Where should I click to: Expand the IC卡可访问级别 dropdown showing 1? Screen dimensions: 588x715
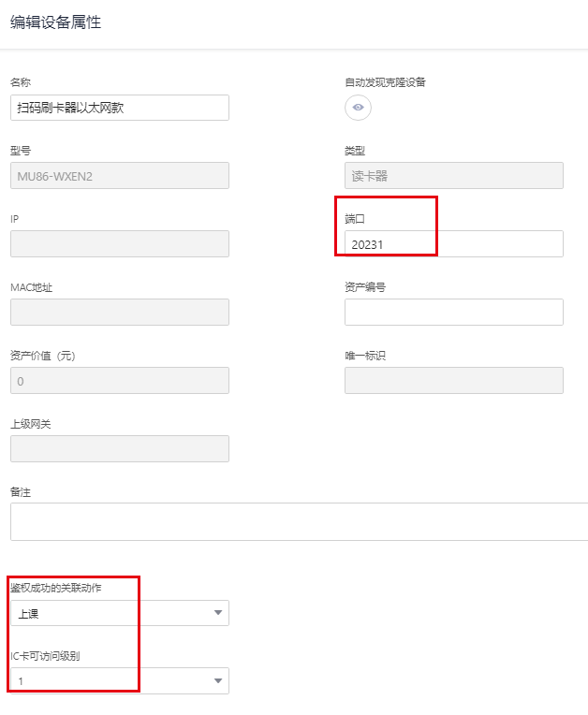click(119, 680)
